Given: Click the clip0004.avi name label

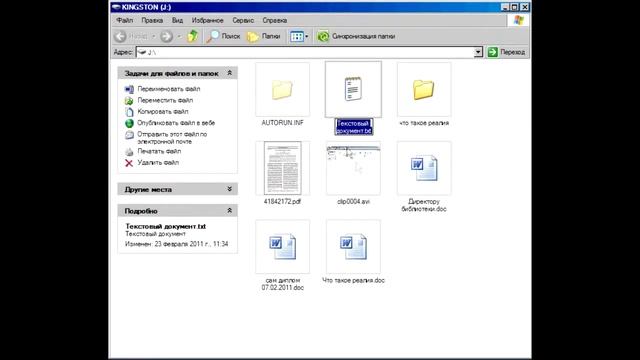Looking at the screenshot, I should click(x=353, y=201).
